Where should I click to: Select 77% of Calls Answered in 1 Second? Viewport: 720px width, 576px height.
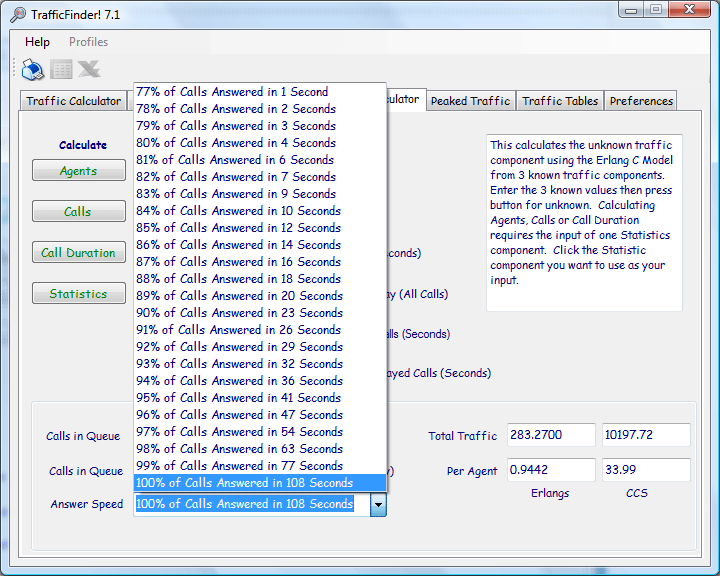(260, 92)
